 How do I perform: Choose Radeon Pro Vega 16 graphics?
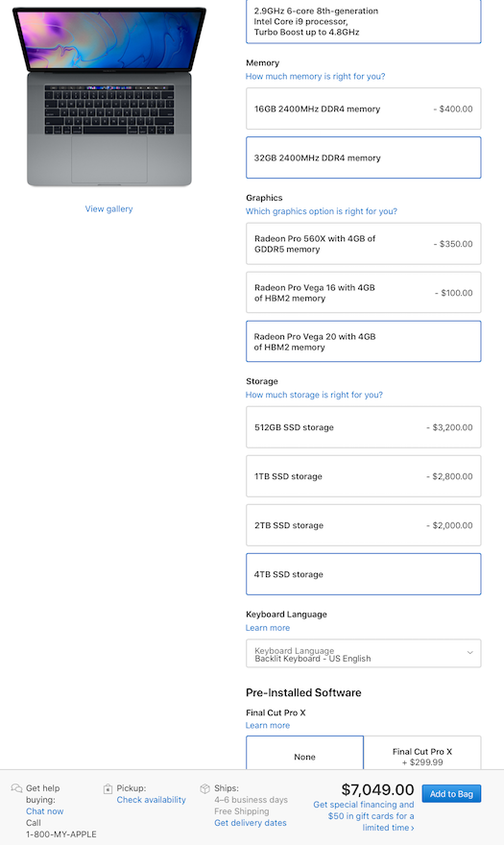tap(363, 293)
